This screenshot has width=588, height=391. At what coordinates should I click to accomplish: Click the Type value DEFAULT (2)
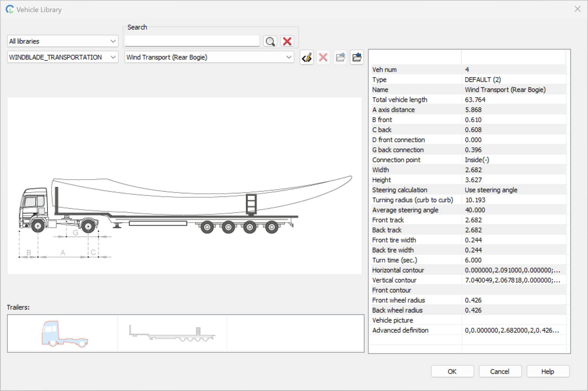pyautogui.click(x=483, y=80)
